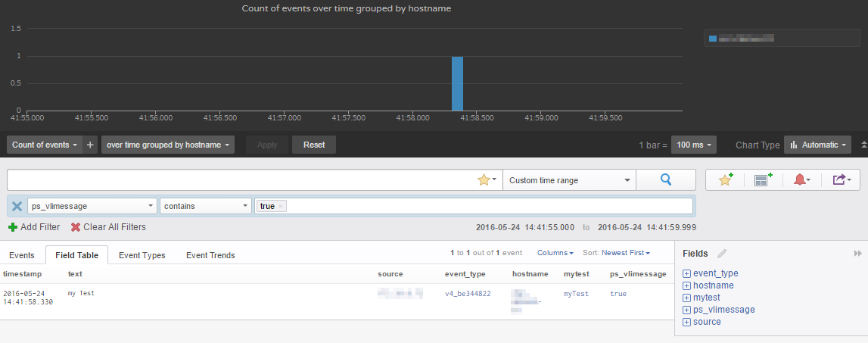Viewport: 868px width, 343px height.
Task: Expand the hostname field in Fields panel
Action: 687,285
